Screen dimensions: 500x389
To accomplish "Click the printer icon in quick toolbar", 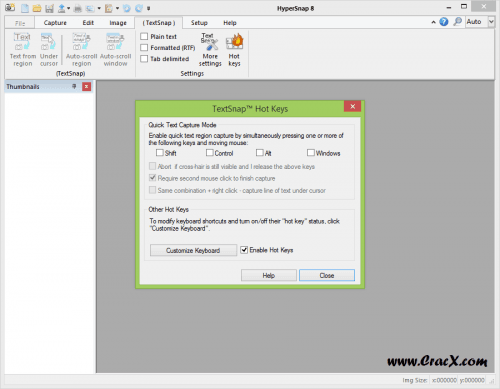I will [78, 8].
